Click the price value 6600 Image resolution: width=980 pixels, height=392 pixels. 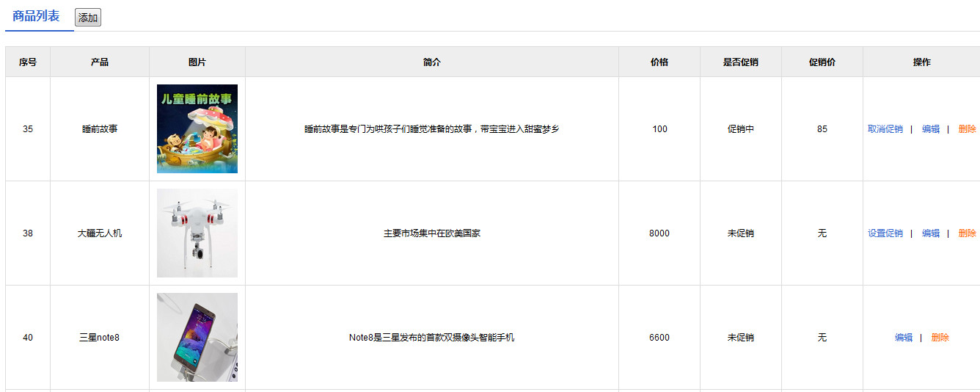click(659, 338)
